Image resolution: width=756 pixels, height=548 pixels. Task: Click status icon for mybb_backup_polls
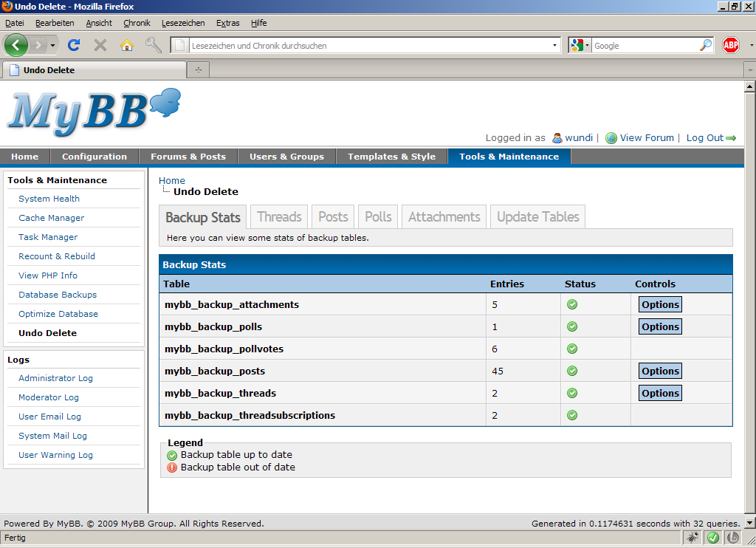572,326
